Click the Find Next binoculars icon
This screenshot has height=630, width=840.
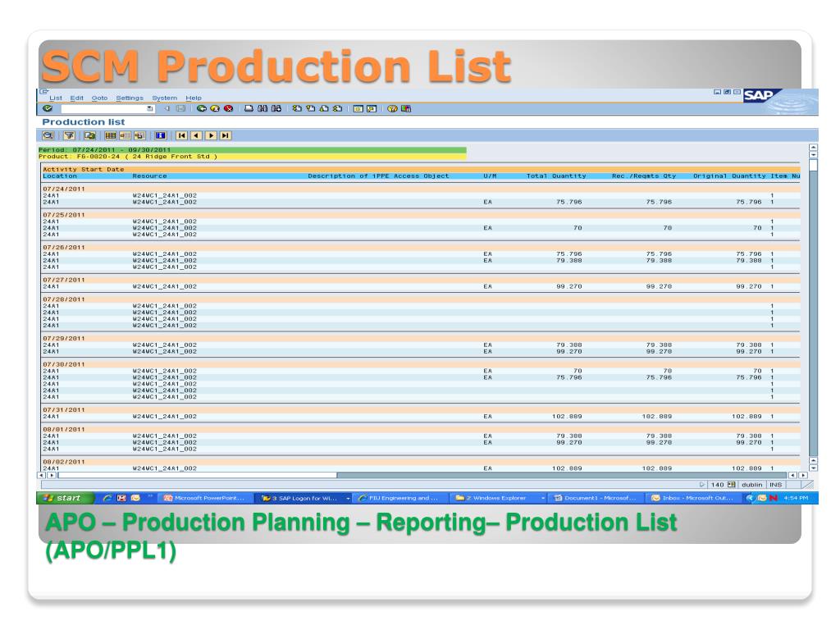276,108
